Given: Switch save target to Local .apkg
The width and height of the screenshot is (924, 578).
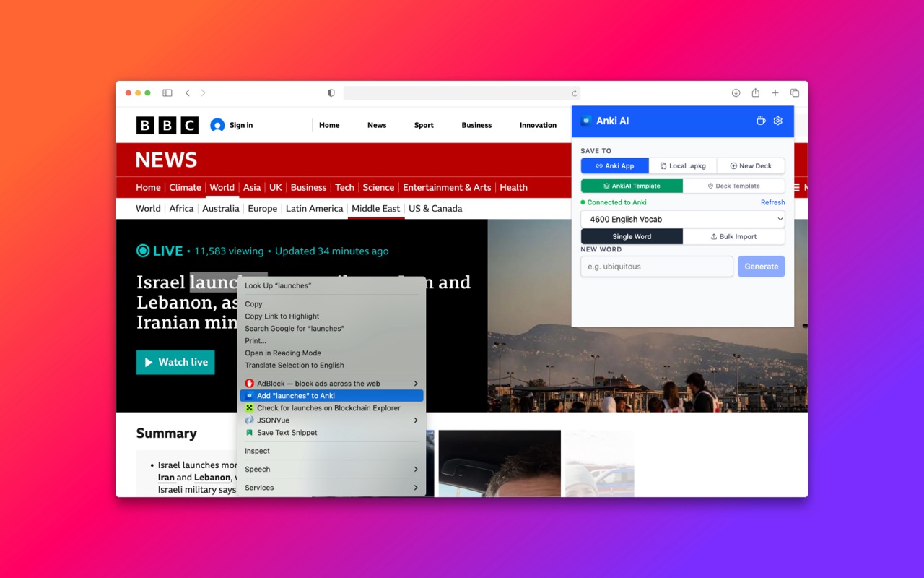Looking at the screenshot, I should [682, 166].
